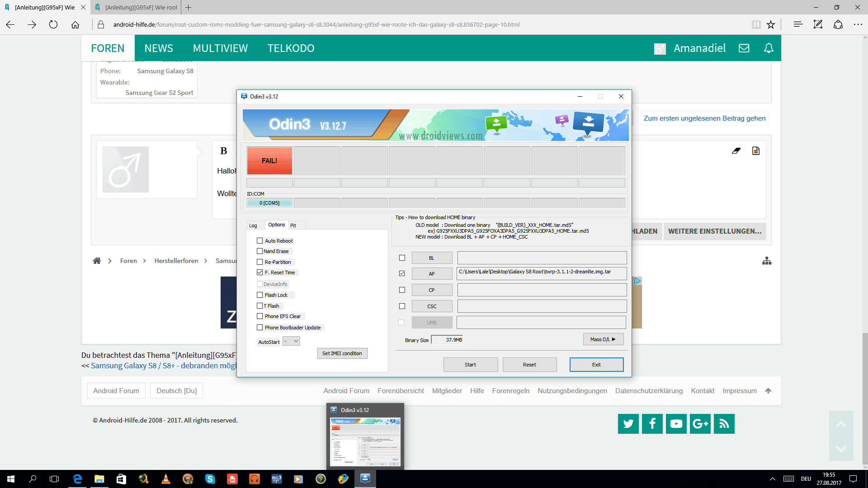This screenshot has width=868, height=488.
Task: Open the Google Plus social link
Action: pyautogui.click(x=700, y=424)
